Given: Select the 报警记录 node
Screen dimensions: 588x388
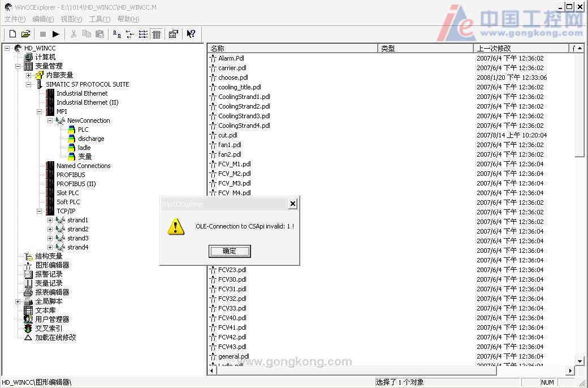Looking at the screenshot, I should coord(49,274).
